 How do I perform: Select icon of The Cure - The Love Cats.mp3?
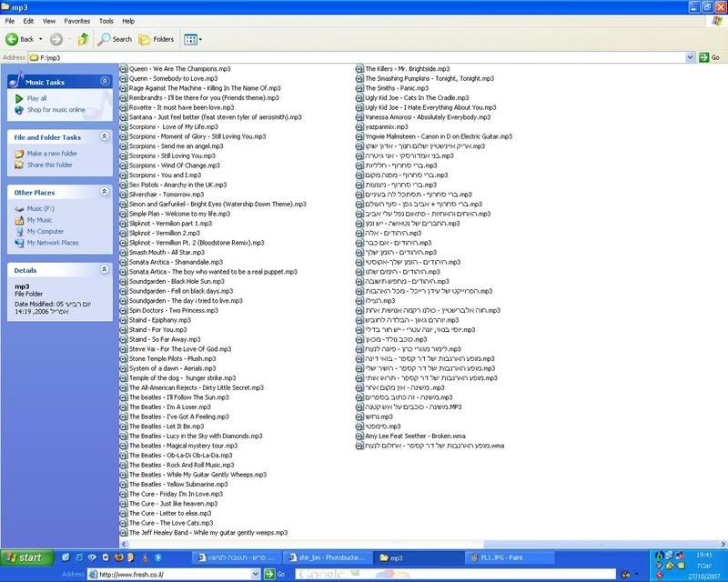coord(124,523)
